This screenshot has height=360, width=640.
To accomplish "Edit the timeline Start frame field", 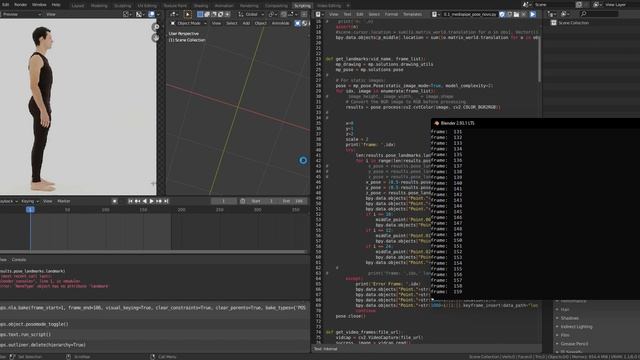I will click(263, 201).
